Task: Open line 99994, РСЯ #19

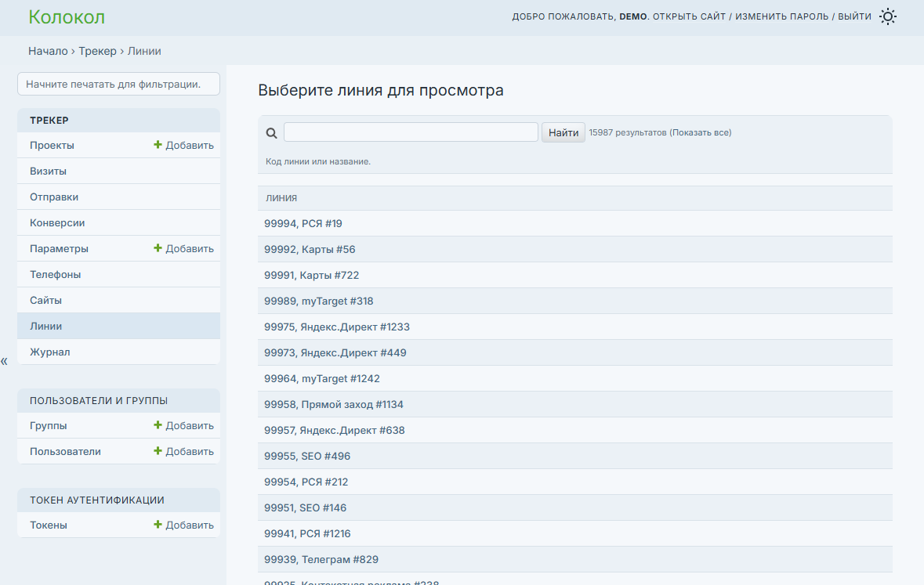Action: click(x=303, y=223)
